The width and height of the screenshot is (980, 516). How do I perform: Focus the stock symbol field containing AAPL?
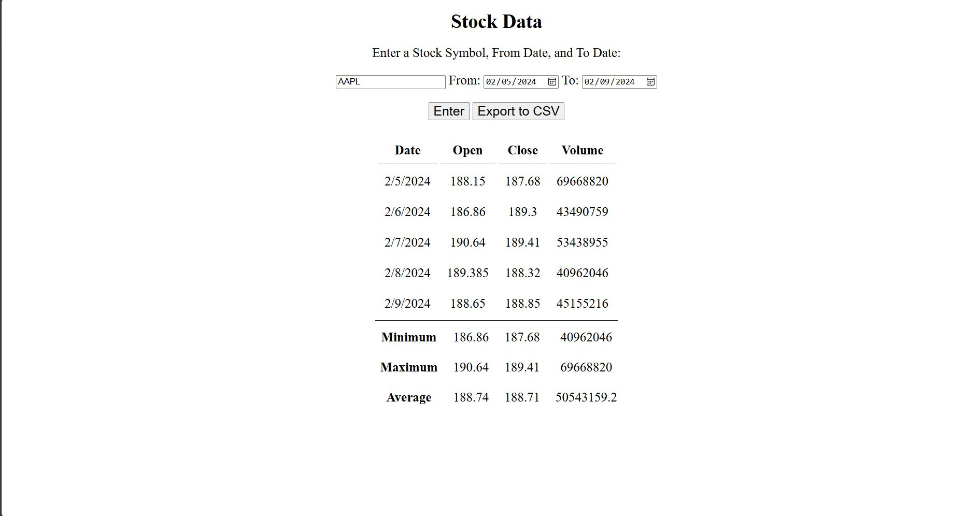tap(390, 82)
